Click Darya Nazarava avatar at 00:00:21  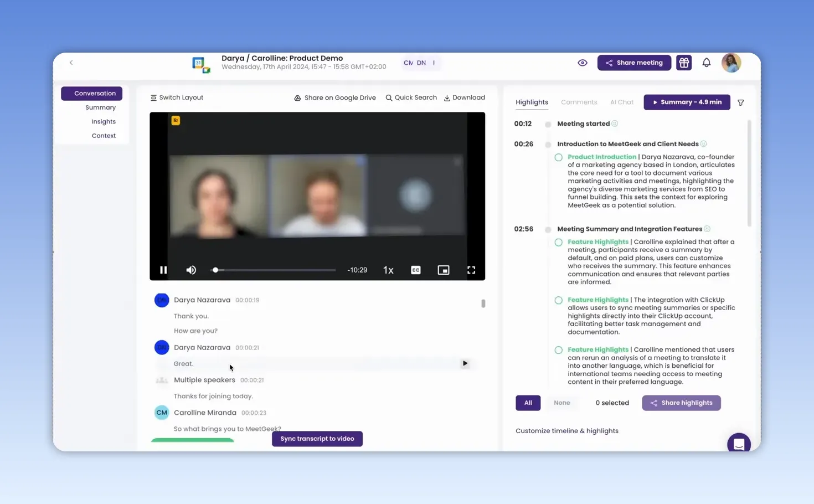[162, 347]
